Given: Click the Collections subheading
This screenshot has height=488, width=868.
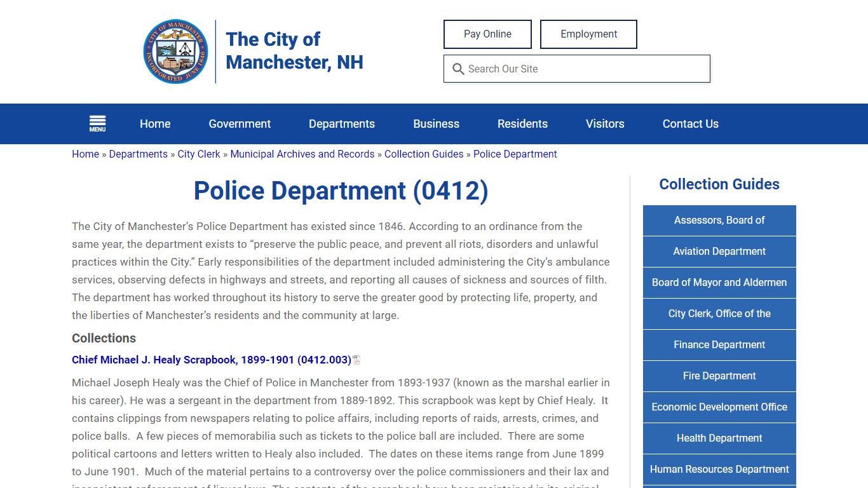Looking at the screenshot, I should point(104,338).
